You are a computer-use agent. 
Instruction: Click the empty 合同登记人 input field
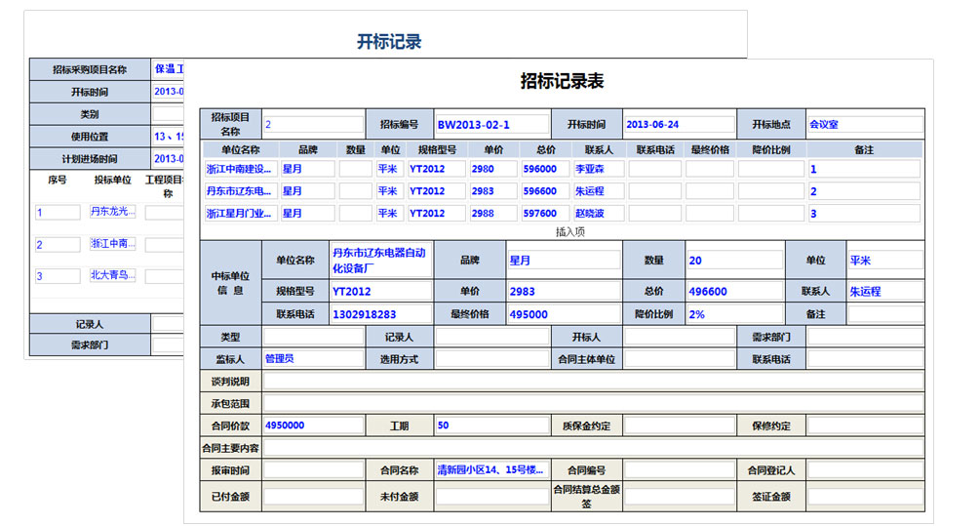pos(865,470)
